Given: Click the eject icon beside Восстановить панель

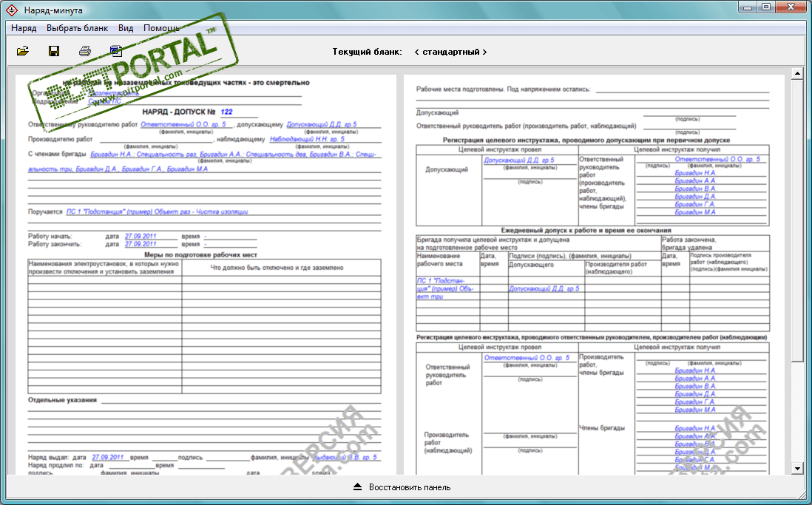Looking at the screenshot, I should [358, 487].
